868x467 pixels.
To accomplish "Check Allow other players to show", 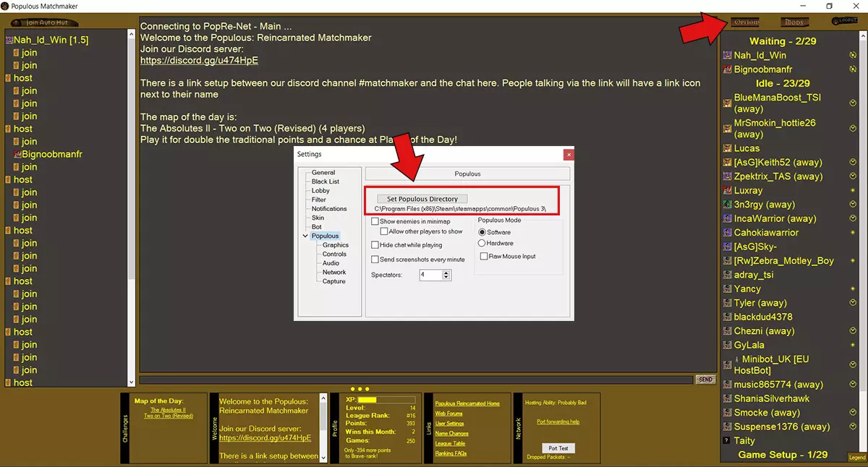I will click(x=384, y=232).
